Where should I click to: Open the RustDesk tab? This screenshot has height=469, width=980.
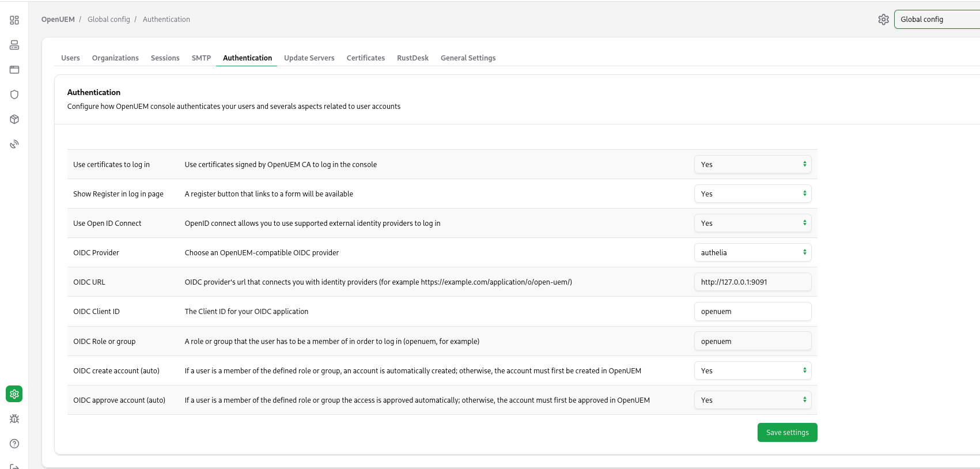click(x=413, y=58)
